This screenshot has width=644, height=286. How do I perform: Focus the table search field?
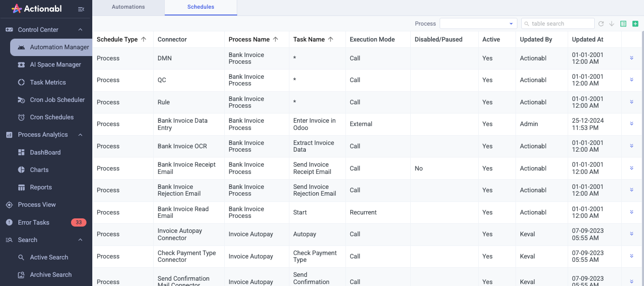558,24
